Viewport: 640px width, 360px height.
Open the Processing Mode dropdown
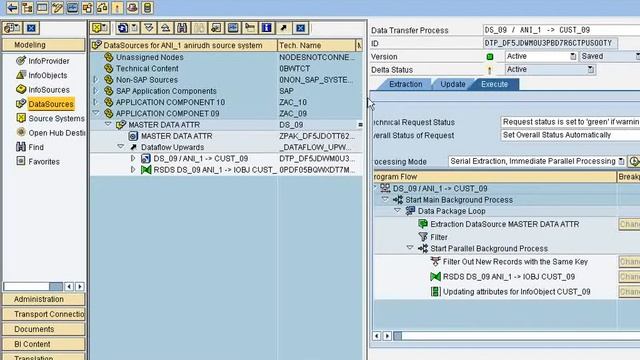(x=621, y=161)
